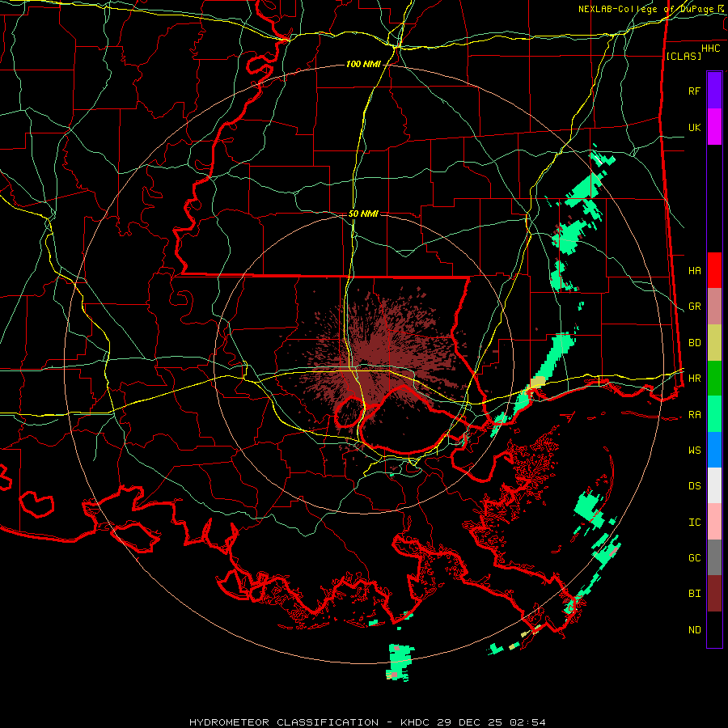
Task: Click the WS legend label
Action: click(x=695, y=450)
